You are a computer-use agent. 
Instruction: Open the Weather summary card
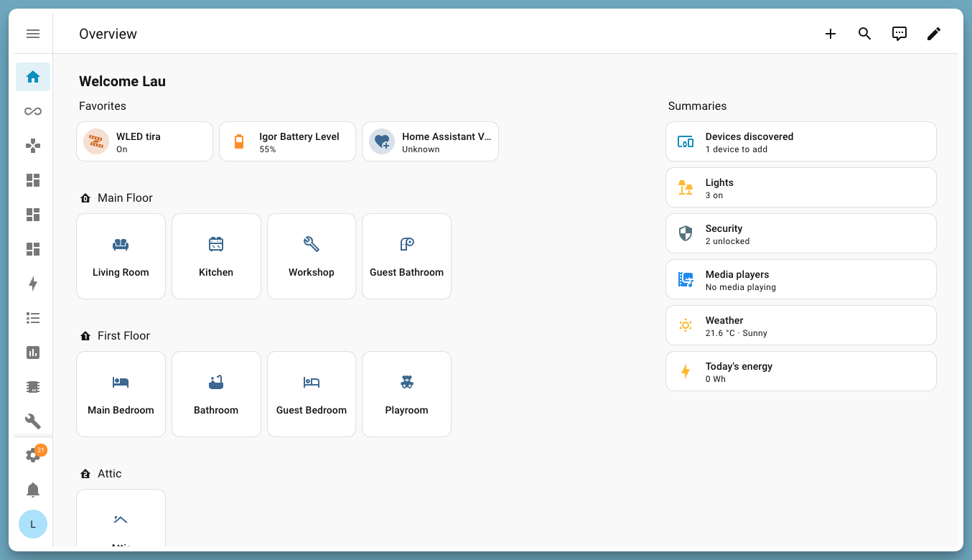800,325
